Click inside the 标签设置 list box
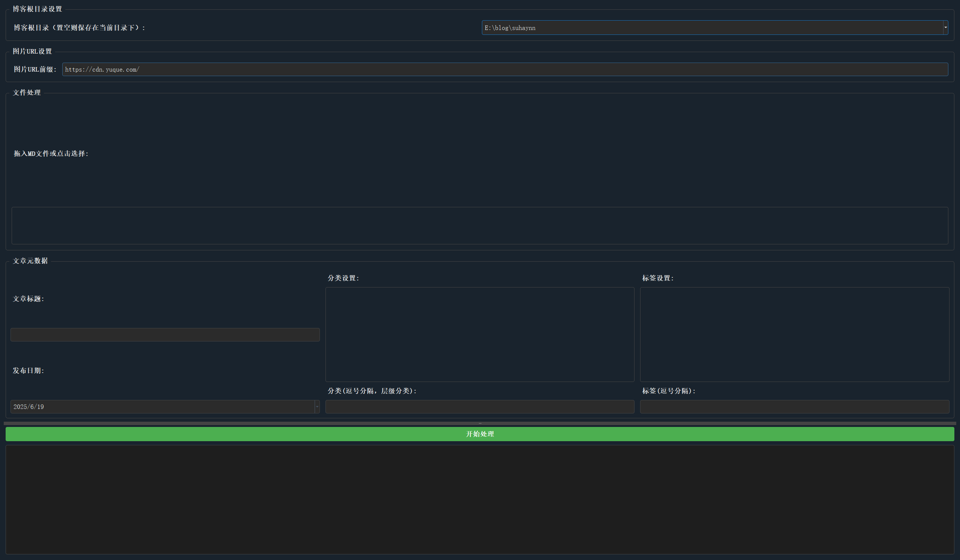 (x=794, y=334)
